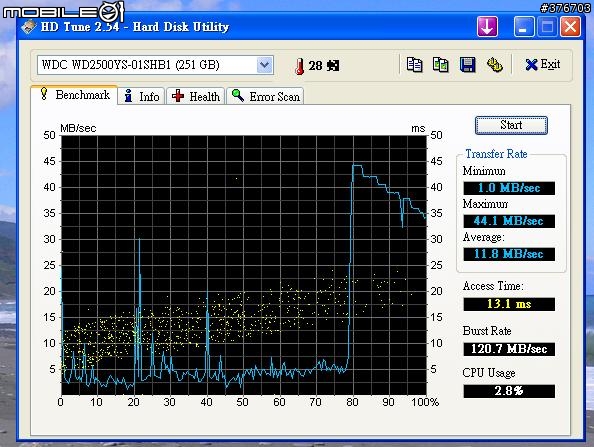Click the copy screenshot to clipboard icon
This screenshot has width=594, height=447.
click(441, 65)
